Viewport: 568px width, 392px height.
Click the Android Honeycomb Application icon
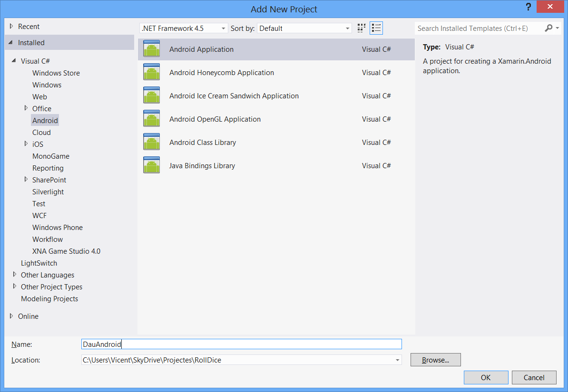point(151,72)
